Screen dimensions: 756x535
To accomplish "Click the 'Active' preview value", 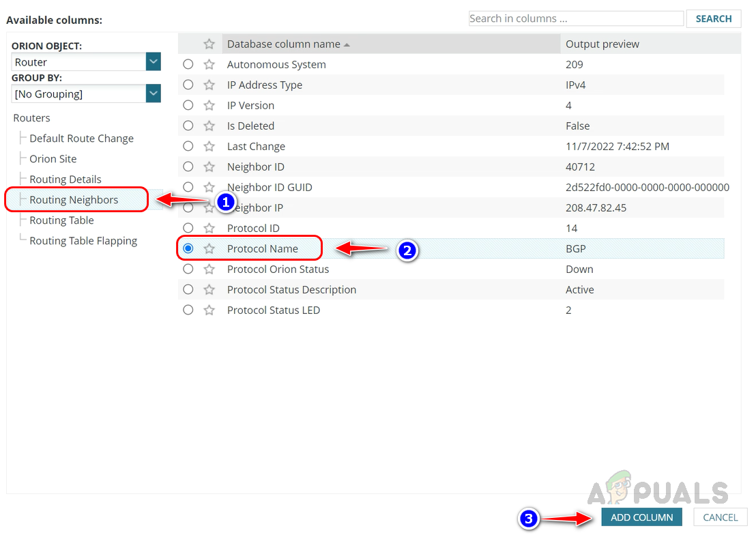I will coord(579,289).
